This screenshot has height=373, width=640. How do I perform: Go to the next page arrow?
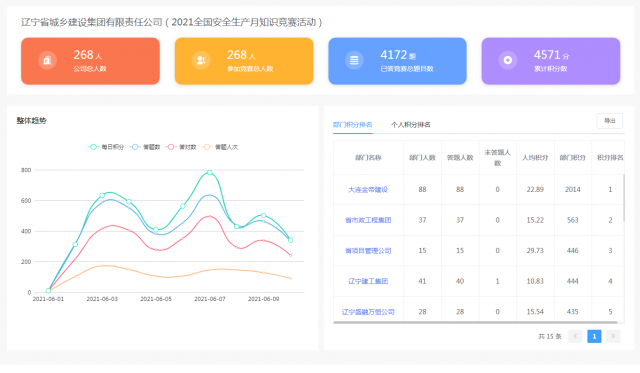(613, 336)
